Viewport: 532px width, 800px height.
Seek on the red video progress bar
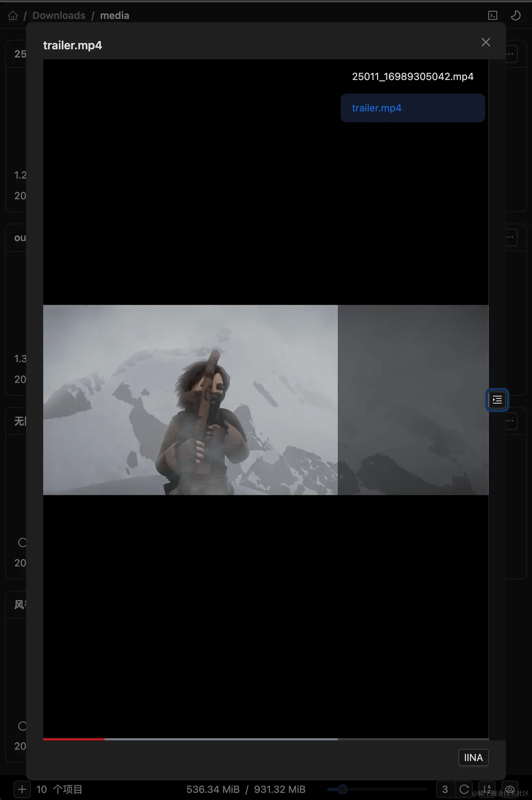pos(266,739)
